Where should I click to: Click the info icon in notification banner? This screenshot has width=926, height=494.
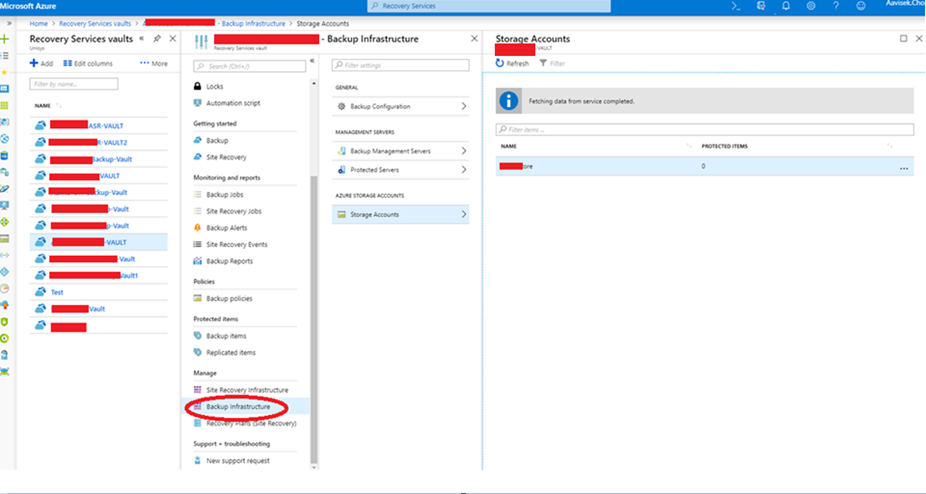pos(508,101)
